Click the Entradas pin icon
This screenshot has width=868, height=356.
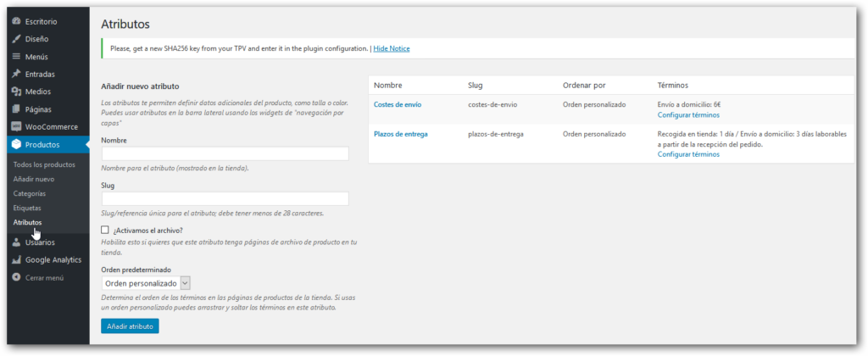point(16,74)
